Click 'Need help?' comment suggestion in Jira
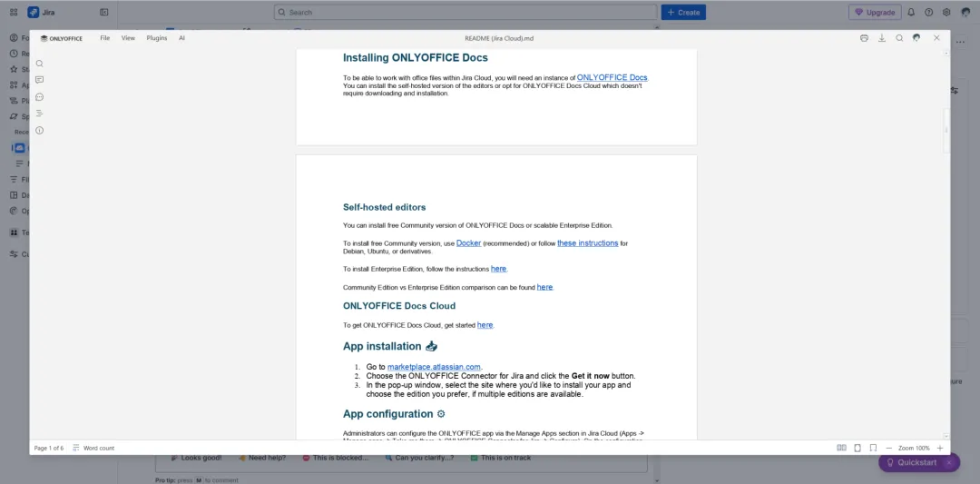 pos(262,458)
